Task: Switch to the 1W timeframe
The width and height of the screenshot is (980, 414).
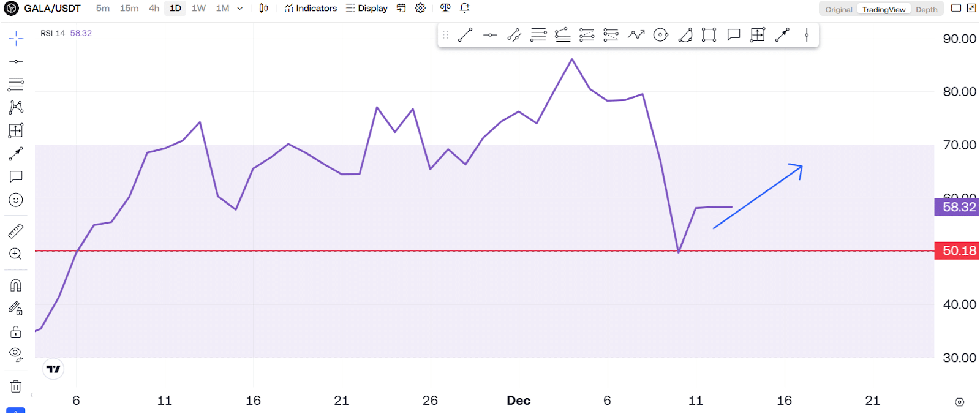Action: 198,9
